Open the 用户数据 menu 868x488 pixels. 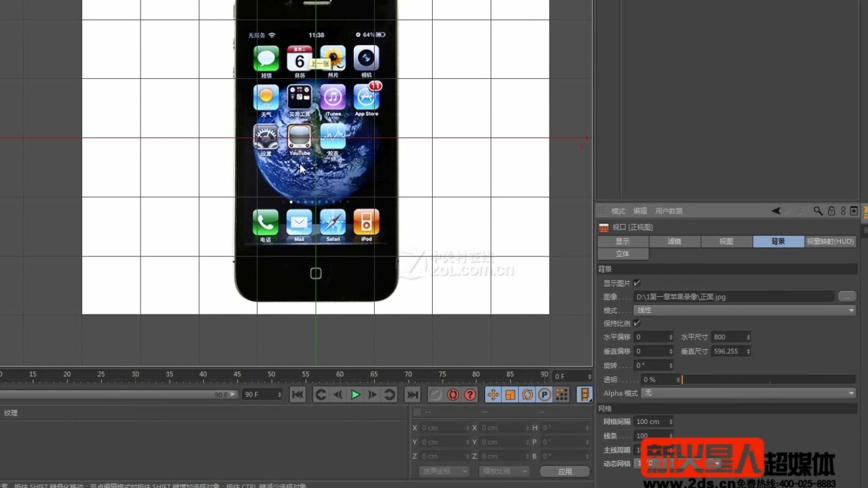click(669, 211)
